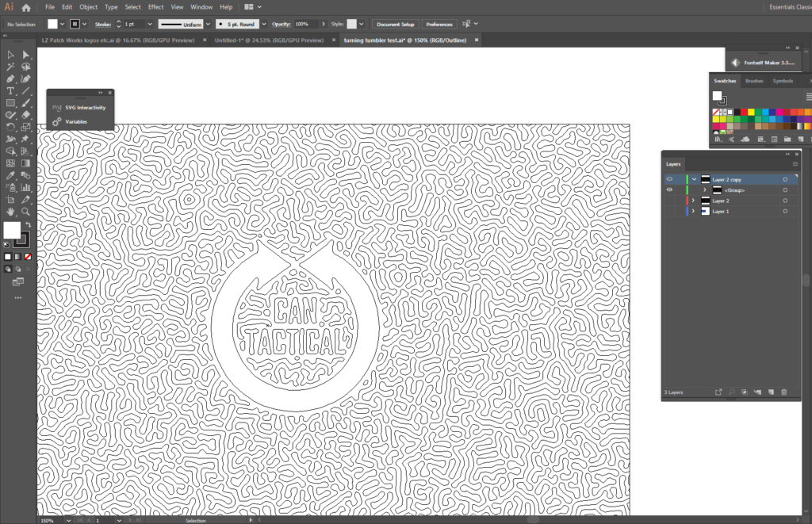Select the Shape Builder tool
Screen dimensions: 812x524
coord(10,151)
